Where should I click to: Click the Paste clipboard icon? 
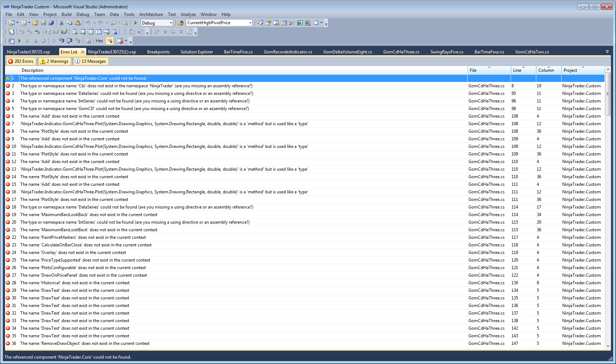pyautogui.click(x=77, y=23)
